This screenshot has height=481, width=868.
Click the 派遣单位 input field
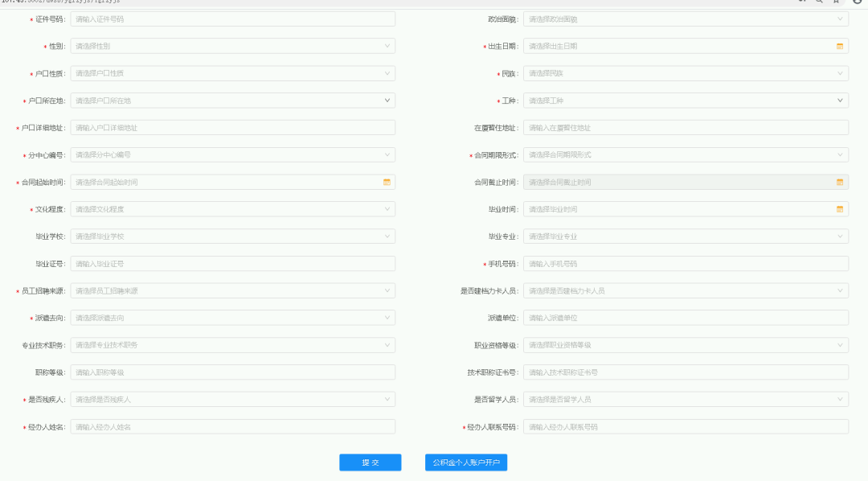tap(686, 318)
